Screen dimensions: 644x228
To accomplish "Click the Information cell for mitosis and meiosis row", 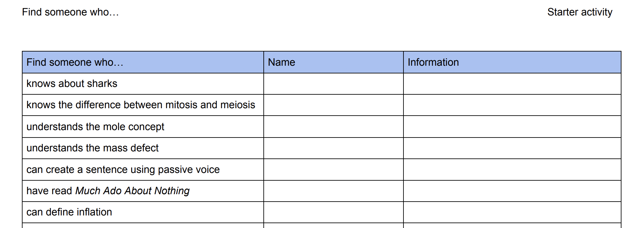I will pyautogui.click(x=512, y=105).
